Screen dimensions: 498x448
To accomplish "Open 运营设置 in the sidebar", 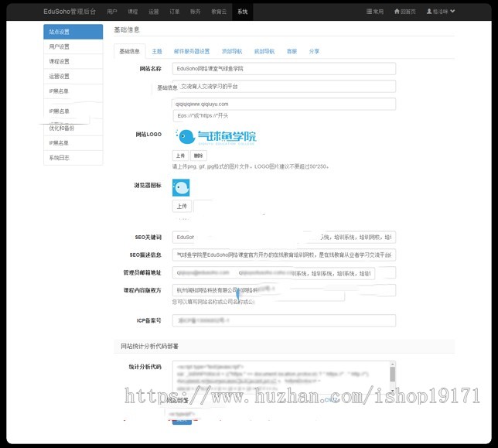I will point(73,77).
